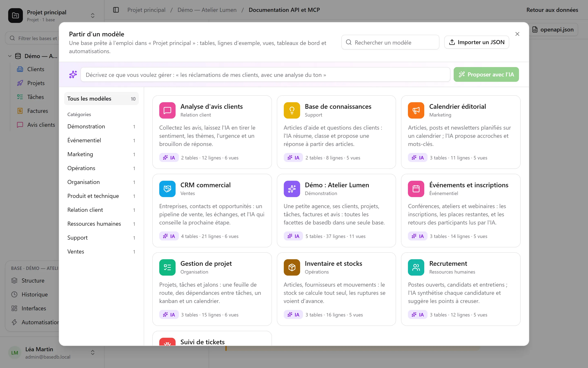Click the Inventaire et stocks box icon
Viewport: 588px width, 368px height.
(292, 267)
